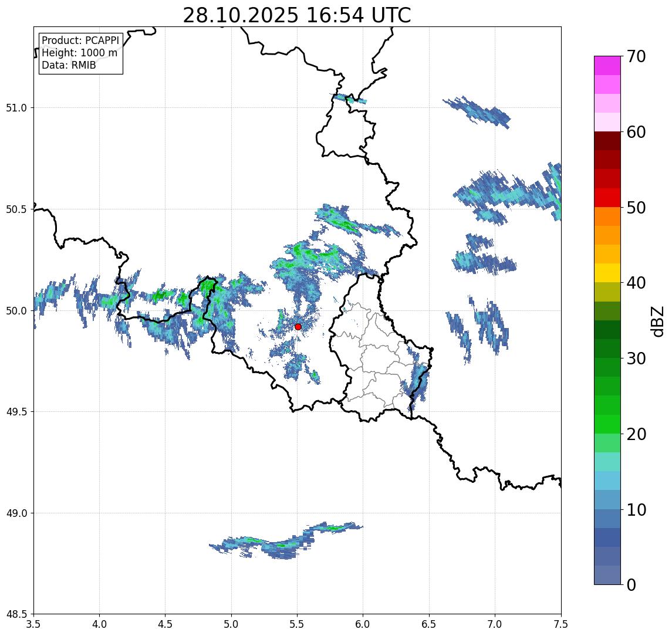672x636 pixels.
Task: Click the 'dBZ' colorbar label
Action: click(657, 320)
